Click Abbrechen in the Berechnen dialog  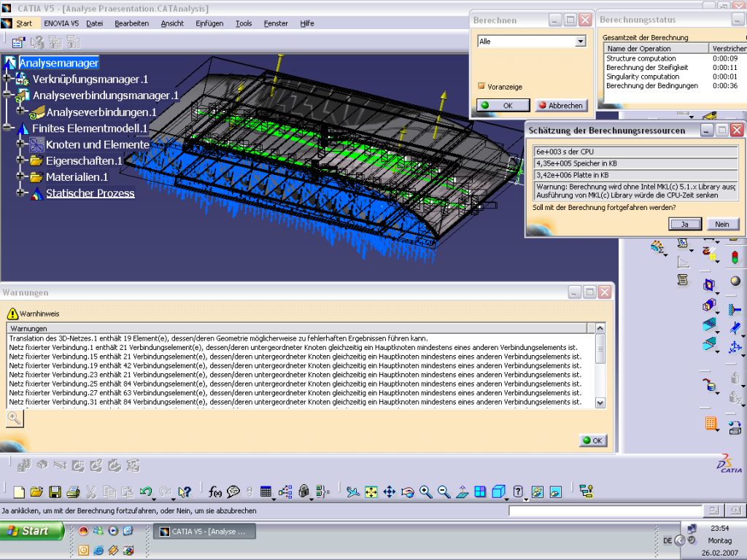point(561,105)
